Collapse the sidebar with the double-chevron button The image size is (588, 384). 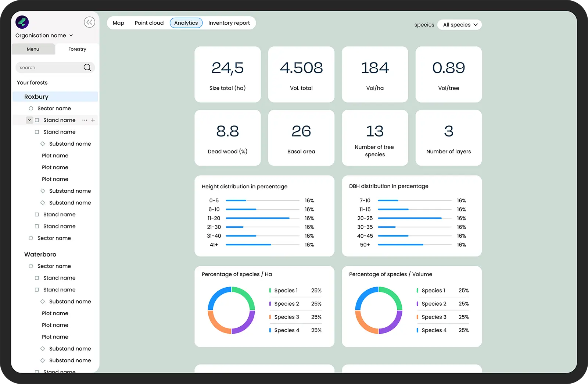click(89, 22)
